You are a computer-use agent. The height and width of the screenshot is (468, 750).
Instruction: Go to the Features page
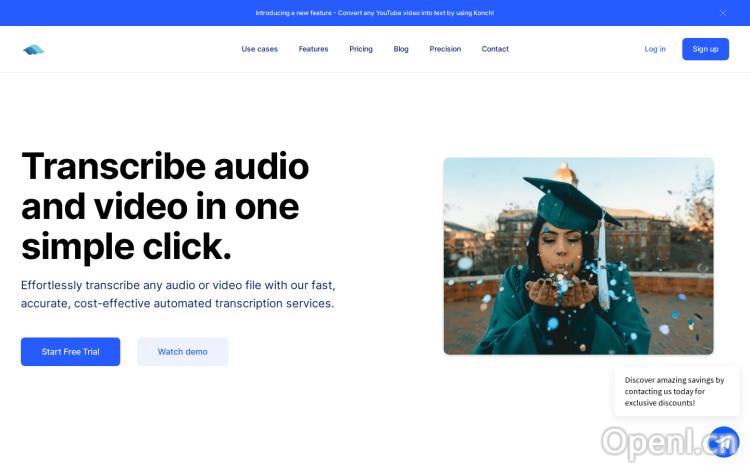(313, 49)
